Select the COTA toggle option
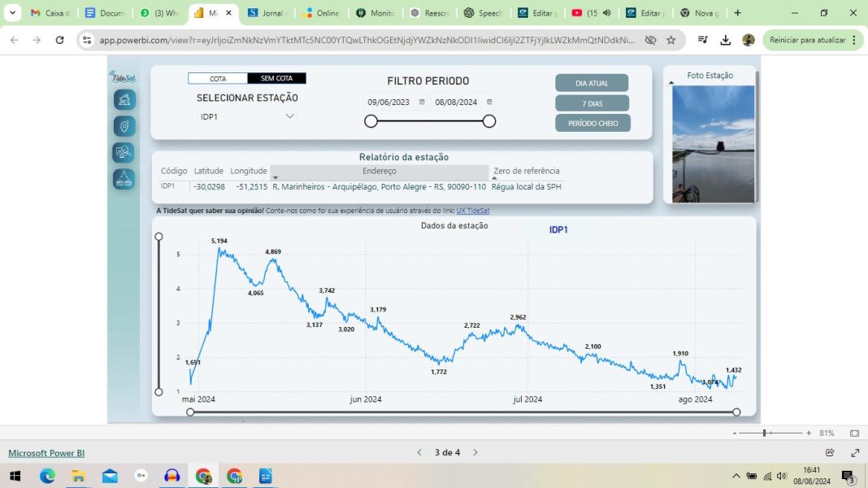The image size is (868, 488). (218, 79)
